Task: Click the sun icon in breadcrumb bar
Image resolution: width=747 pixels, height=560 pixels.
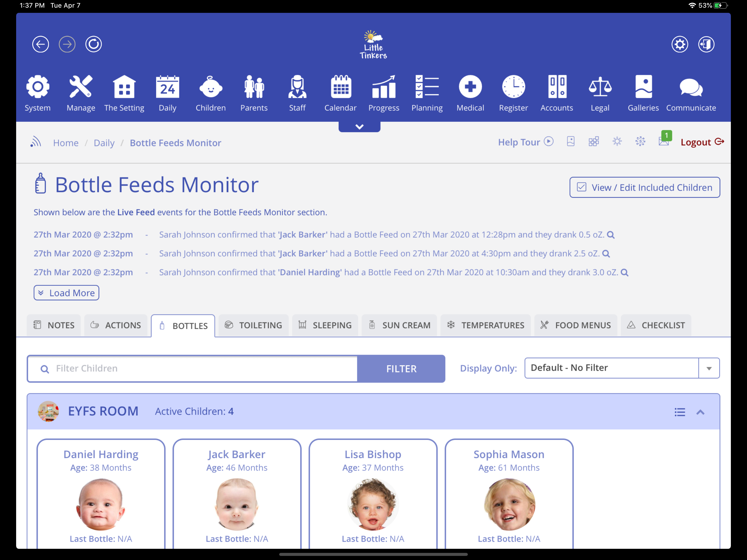Action: tap(617, 142)
